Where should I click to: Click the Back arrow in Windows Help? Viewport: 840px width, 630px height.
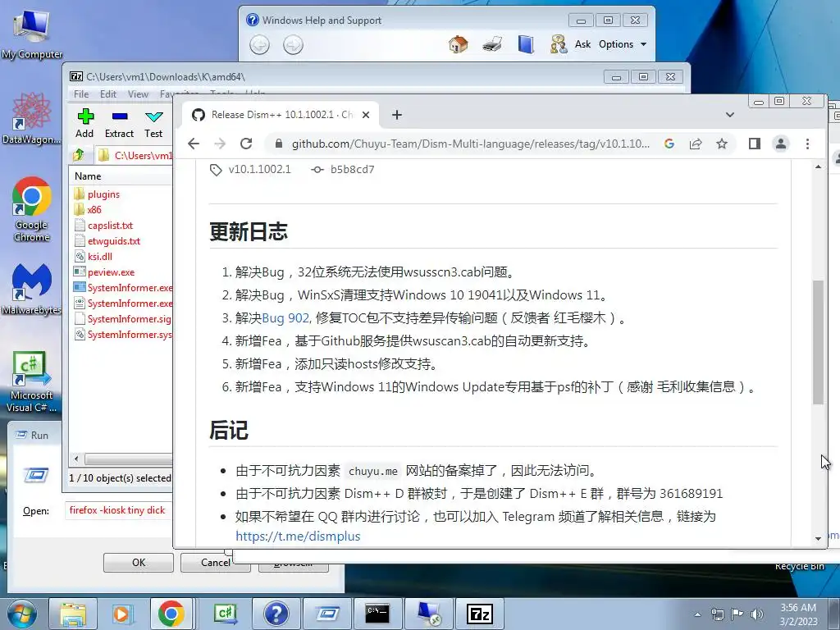pos(259,44)
